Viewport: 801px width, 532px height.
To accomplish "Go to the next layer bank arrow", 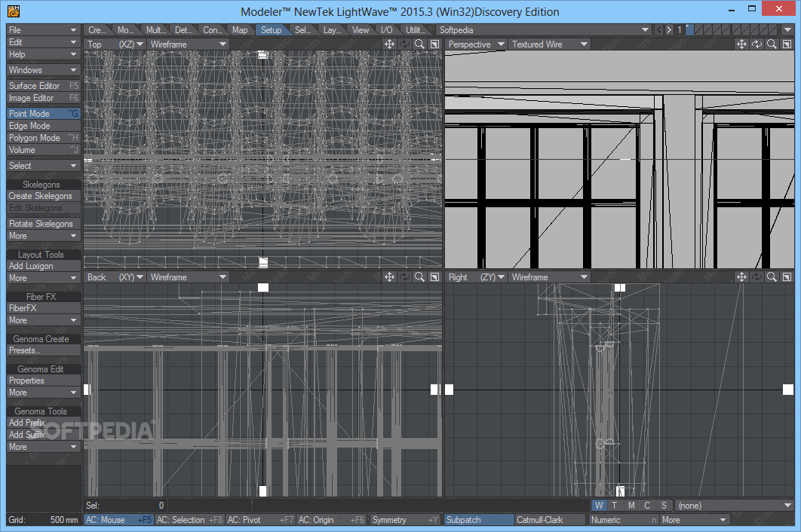I will 669,30.
